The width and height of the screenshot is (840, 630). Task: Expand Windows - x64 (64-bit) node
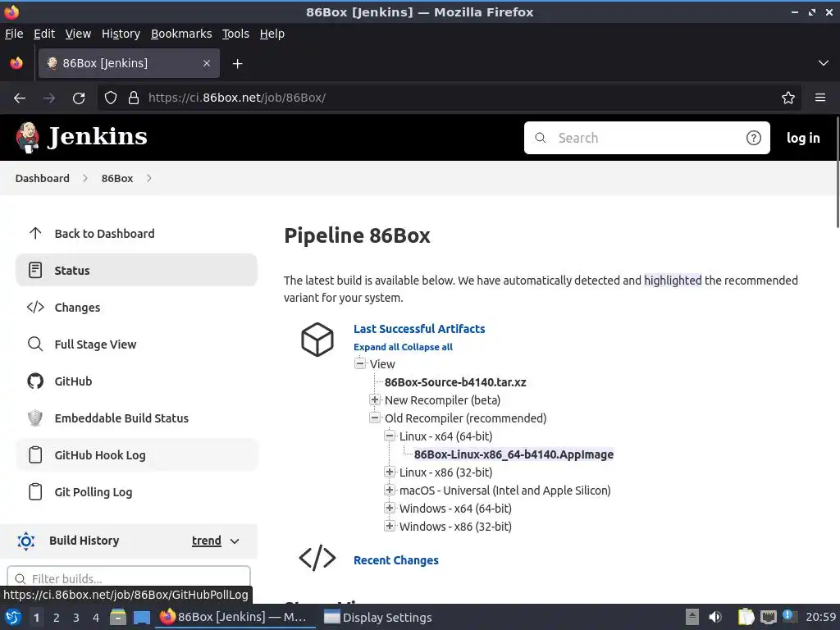(390, 508)
